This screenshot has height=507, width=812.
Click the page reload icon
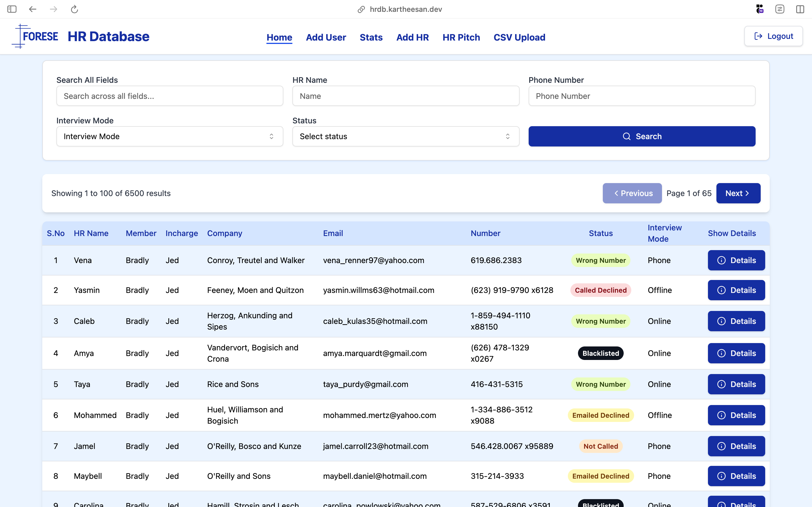coord(74,9)
